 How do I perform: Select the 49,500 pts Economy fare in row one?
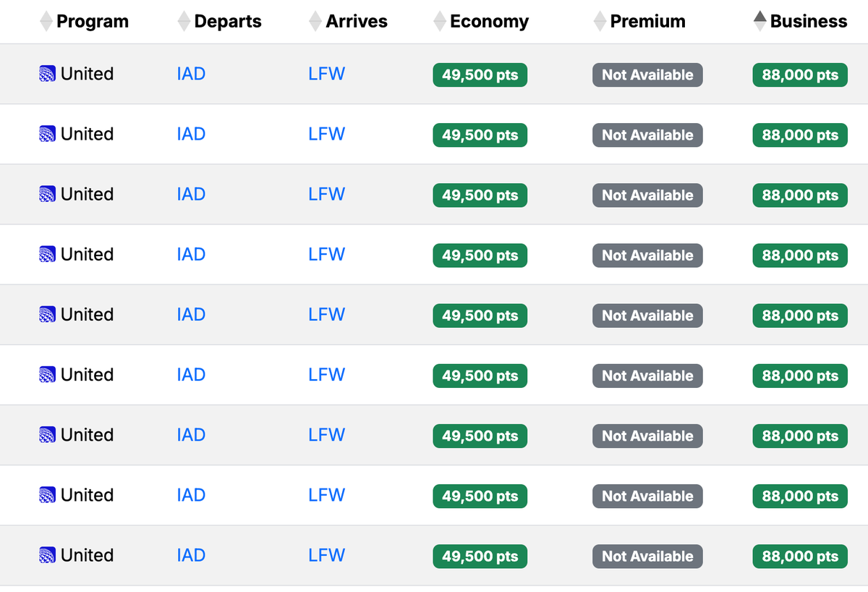pyautogui.click(x=480, y=74)
